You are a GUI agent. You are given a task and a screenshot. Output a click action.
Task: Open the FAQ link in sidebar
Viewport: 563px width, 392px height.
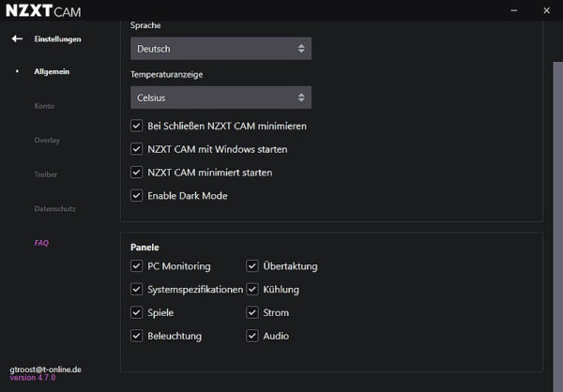tap(41, 243)
